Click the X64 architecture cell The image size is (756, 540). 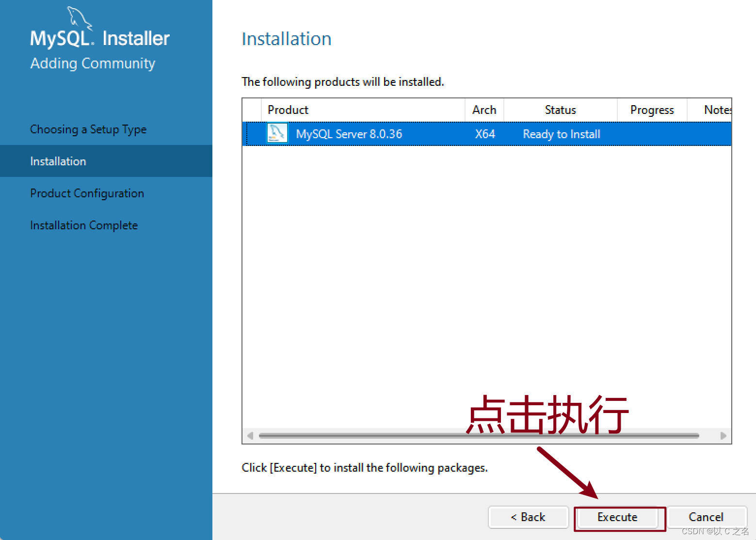pos(485,134)
